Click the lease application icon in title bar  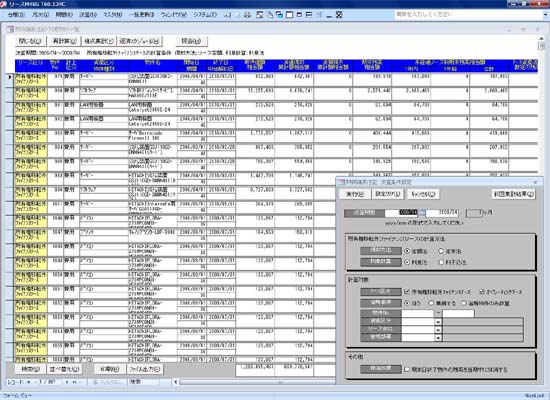[4, 4]
